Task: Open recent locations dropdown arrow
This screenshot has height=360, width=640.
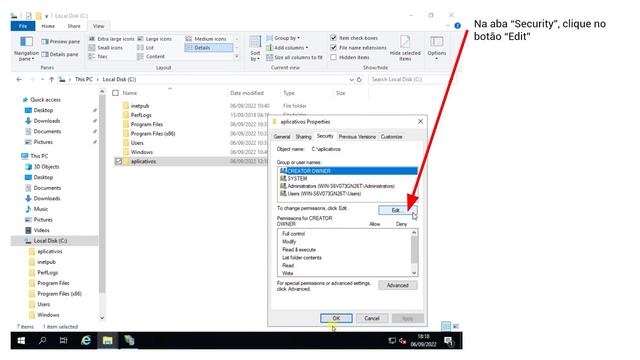Action: click(42, 80)
